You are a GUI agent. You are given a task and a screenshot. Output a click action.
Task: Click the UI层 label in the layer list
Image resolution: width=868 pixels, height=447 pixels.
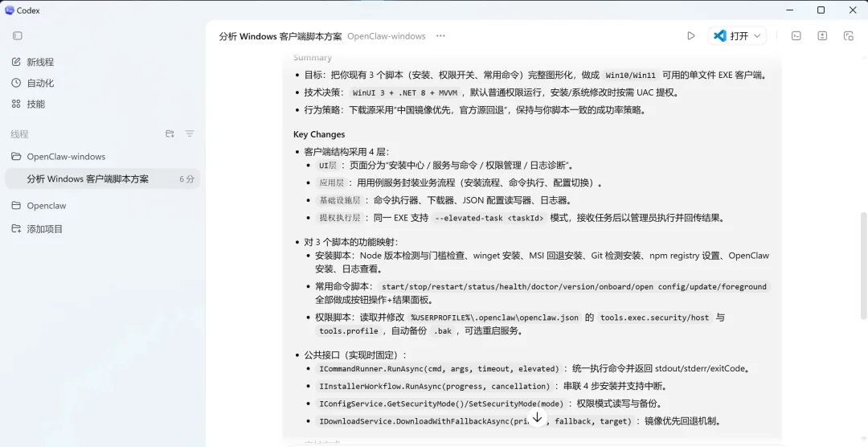click(328, 166)
